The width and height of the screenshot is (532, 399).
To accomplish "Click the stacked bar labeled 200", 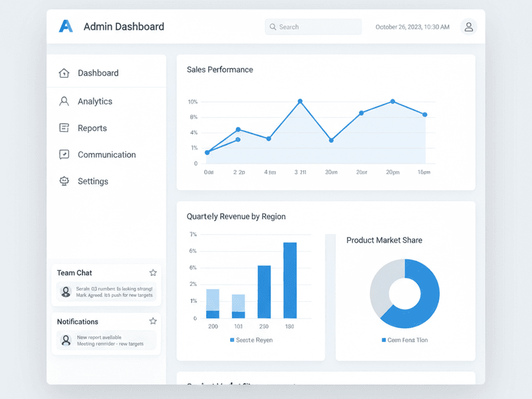I will (213, 304).
